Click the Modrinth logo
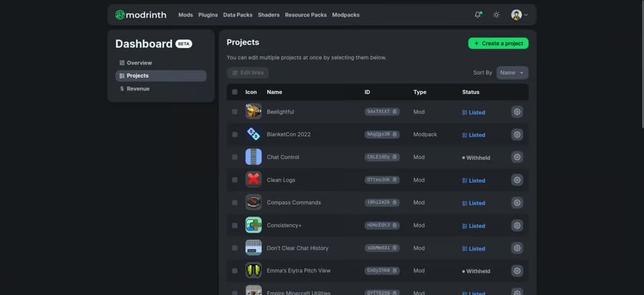This screenshot has height=295, width=644. point(141,15)
